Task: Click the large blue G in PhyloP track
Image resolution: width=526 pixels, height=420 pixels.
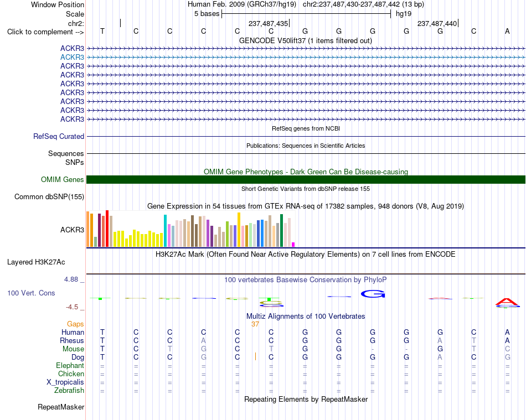Action: (373, 294)
